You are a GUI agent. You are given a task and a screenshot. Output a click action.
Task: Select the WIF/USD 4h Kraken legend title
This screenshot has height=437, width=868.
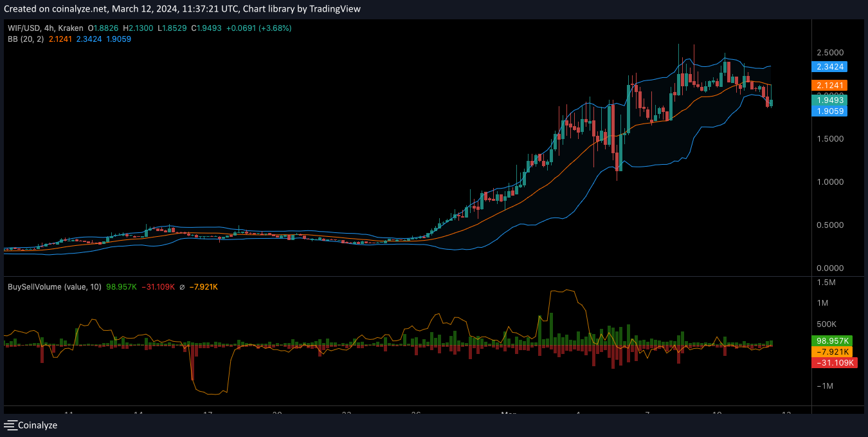46,28
